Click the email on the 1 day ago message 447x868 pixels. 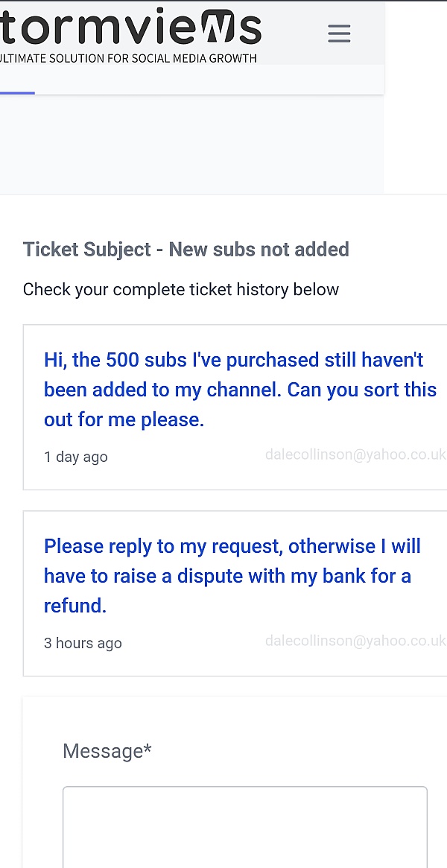(355, 455)
